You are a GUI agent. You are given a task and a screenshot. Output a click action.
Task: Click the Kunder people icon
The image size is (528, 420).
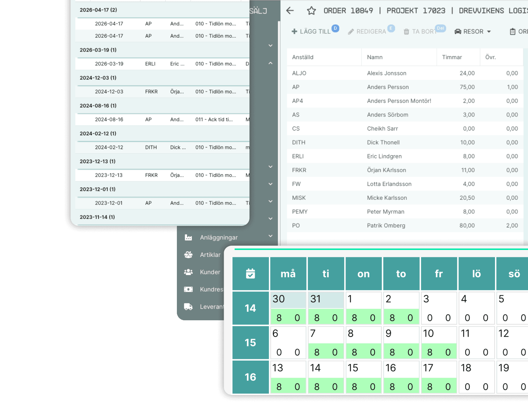[x=188, y=272]
